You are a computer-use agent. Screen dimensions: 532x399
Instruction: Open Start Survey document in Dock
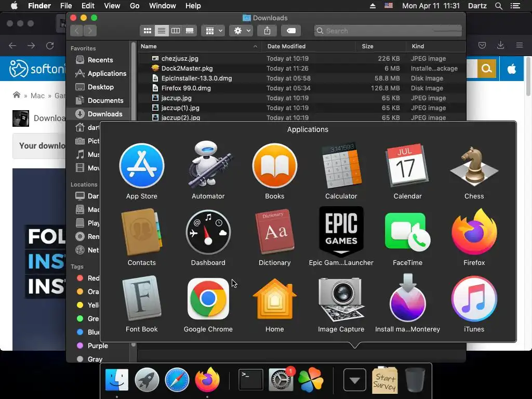click(385, 380)
